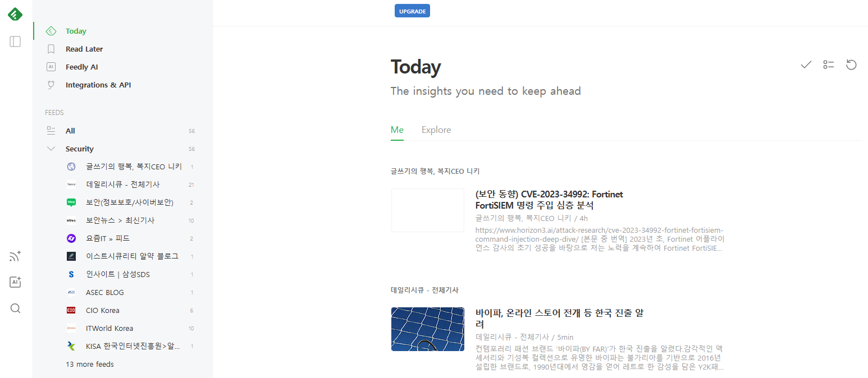Screen dimensions: 868x378
Task: Open Today in the sidebar
Action: pos(76,31)
